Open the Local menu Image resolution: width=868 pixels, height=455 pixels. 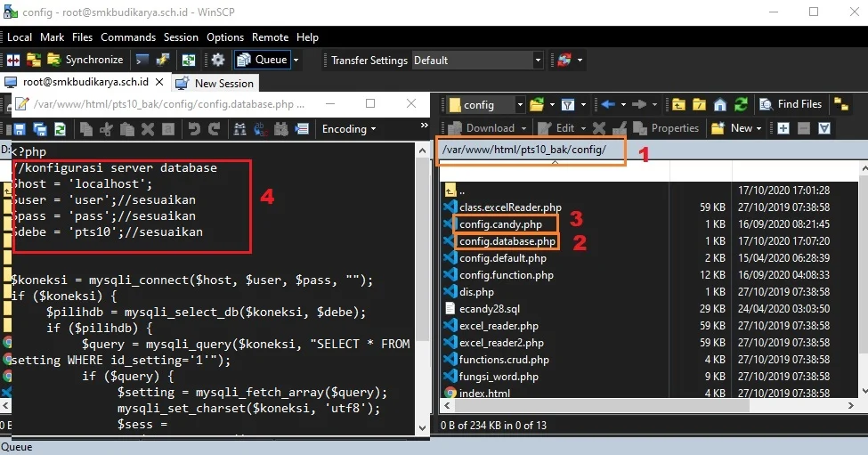click(20, 37)
